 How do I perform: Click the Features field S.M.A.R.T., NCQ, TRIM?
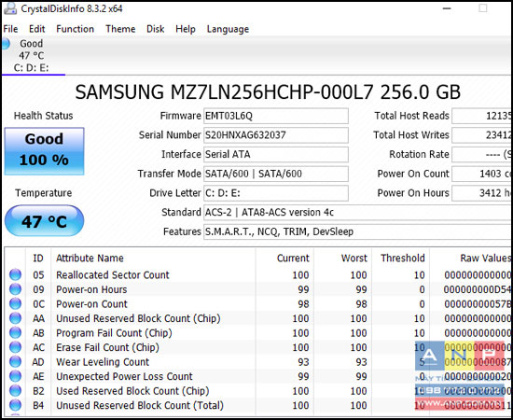pyautogui.click(x=357, y=231)
